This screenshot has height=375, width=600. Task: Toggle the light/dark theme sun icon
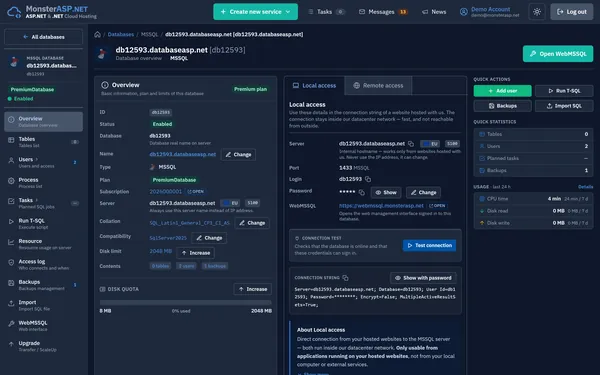pyautogui.click(x=537, y=12)
